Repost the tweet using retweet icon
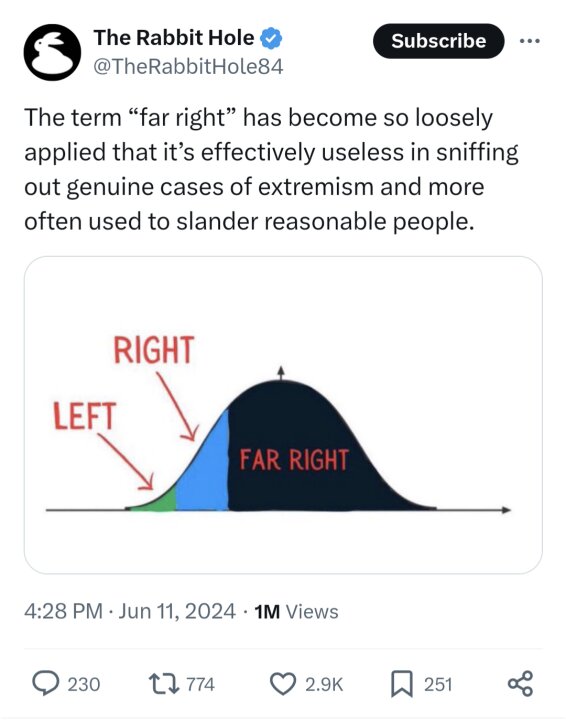The width and height of the screenshot is (566, 720). tap(163, 684)
